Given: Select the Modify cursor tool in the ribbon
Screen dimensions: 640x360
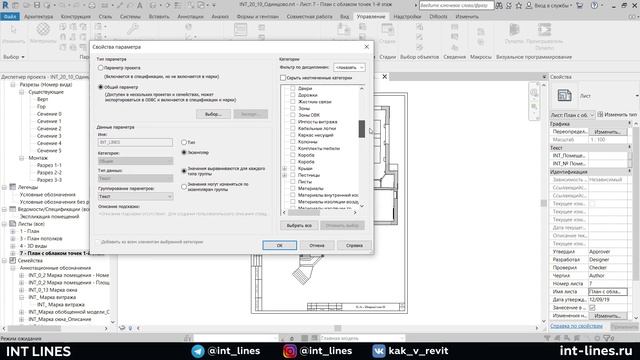Looking at the screenshot, I should coord(13,30).
